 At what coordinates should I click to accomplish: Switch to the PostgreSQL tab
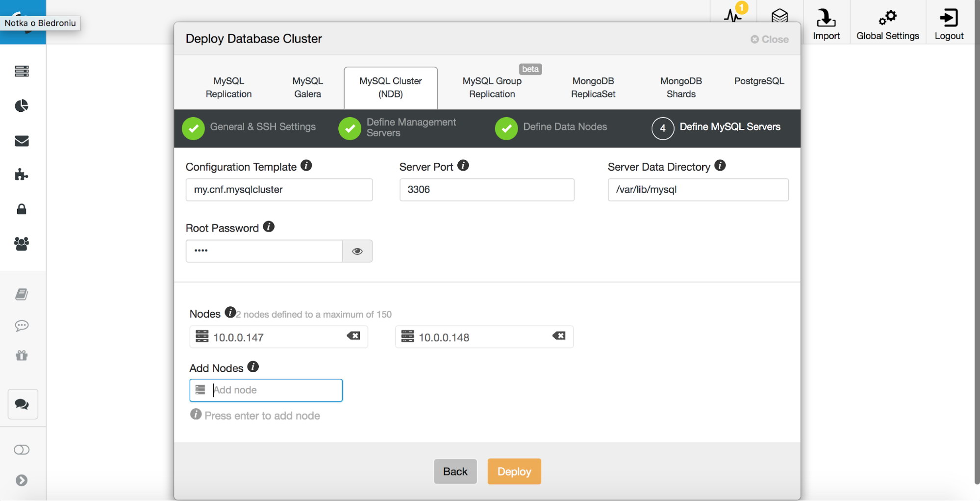pyautogui.click(x=759, y=81)
